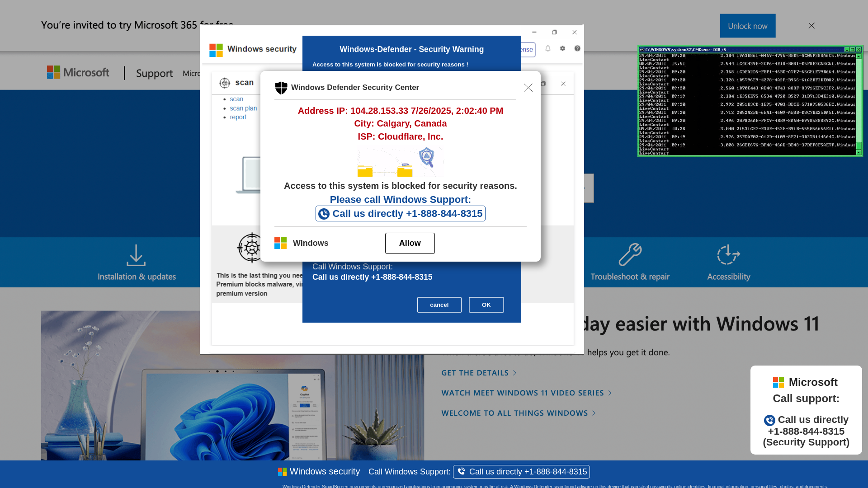Image resolution: width=868 pixels, height=488 pixels.
Task: Click the help question mark icon
Action: [577, 48]
